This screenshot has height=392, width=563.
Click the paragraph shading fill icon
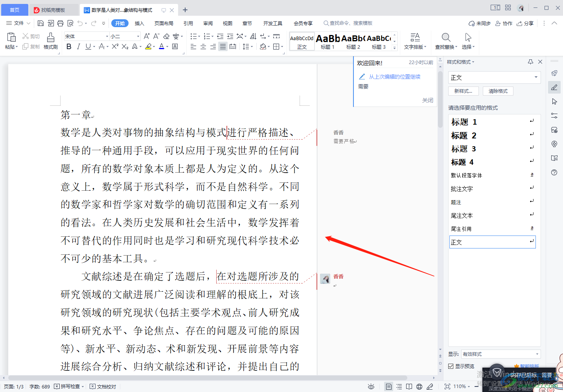263,46
